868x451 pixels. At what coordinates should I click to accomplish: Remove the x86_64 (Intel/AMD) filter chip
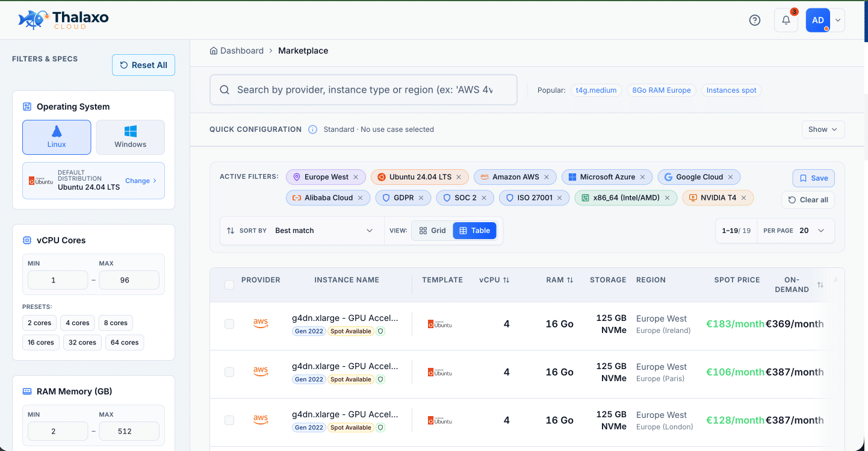pyautogui.click(x=667, y=198)
